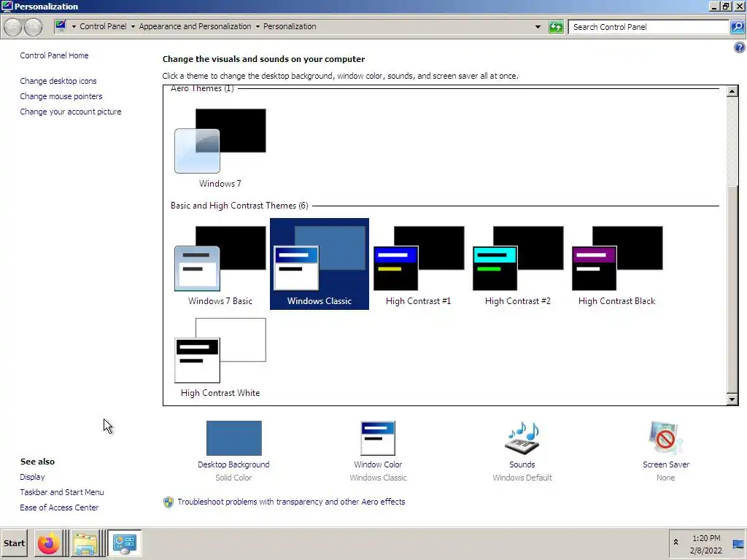Click "Windows Classic" caption under Window Color
Image resolution: width=747 pixels, height=560 pixels.
click(x=379, y=478)
